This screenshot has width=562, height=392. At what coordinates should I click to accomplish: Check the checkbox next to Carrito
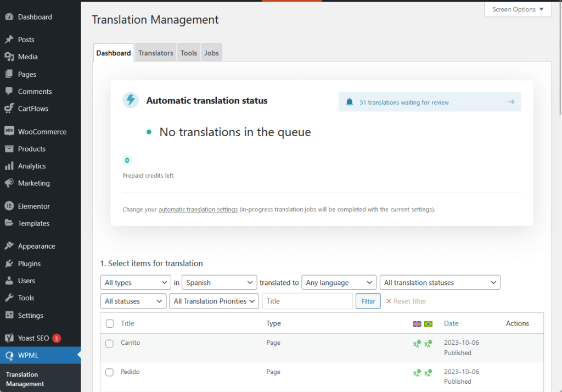tap(110, 343)
